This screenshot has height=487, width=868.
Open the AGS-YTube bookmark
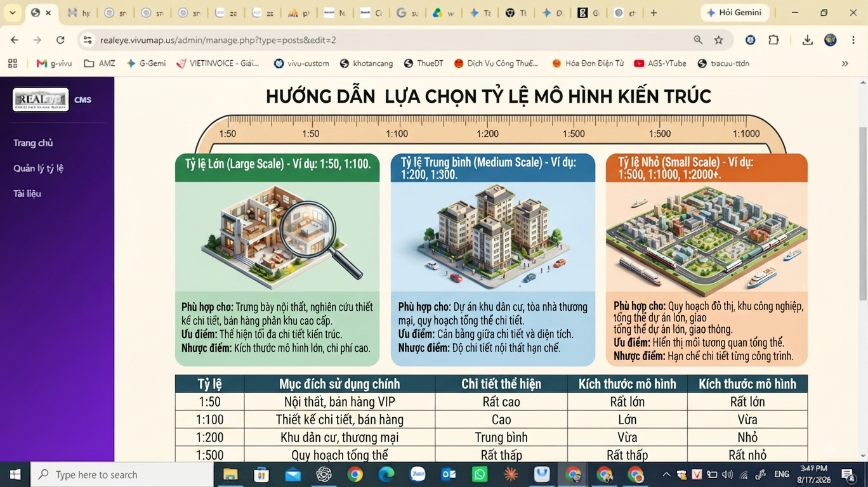[x=660, y=63]
